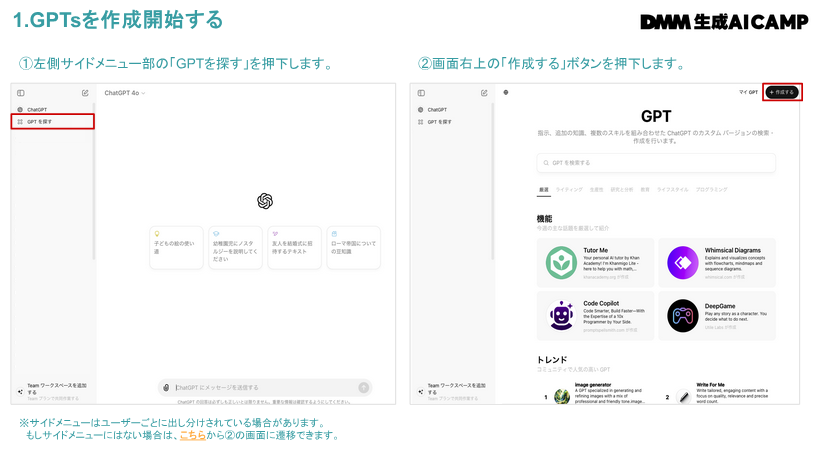Screen dimensions: 820x460
Task: Click the paperclip attach icon in message box
Action: click(x=165, y=387)
